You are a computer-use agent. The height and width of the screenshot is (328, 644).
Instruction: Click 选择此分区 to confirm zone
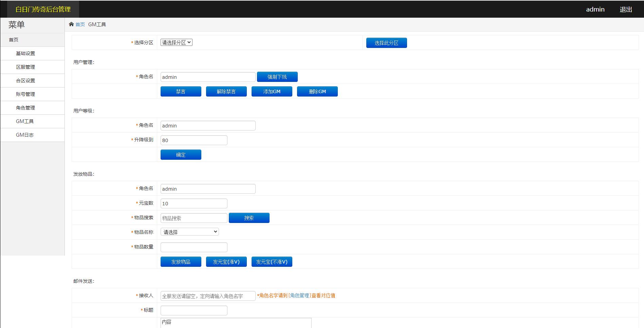tap(386, 42)
